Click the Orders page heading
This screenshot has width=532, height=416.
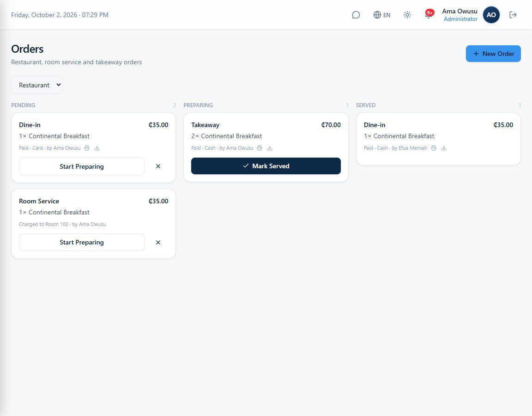click(28, 49)
